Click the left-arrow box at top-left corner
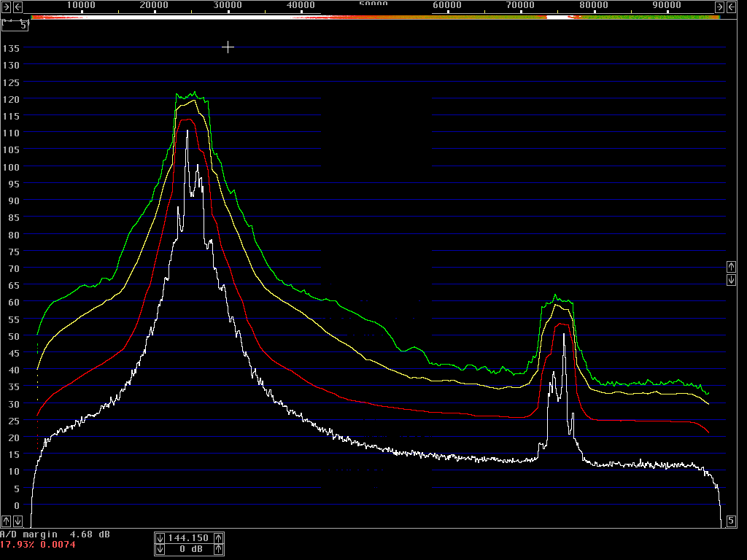 (x=18, y=7)
